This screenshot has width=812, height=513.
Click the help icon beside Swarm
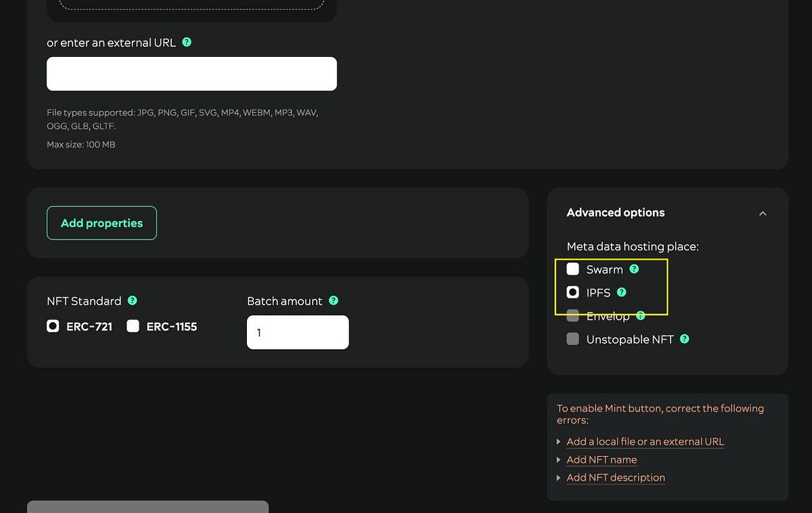634,269
